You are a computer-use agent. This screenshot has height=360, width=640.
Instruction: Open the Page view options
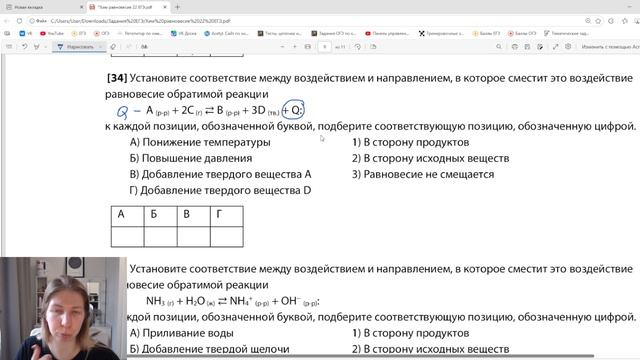tap(373, 47)
